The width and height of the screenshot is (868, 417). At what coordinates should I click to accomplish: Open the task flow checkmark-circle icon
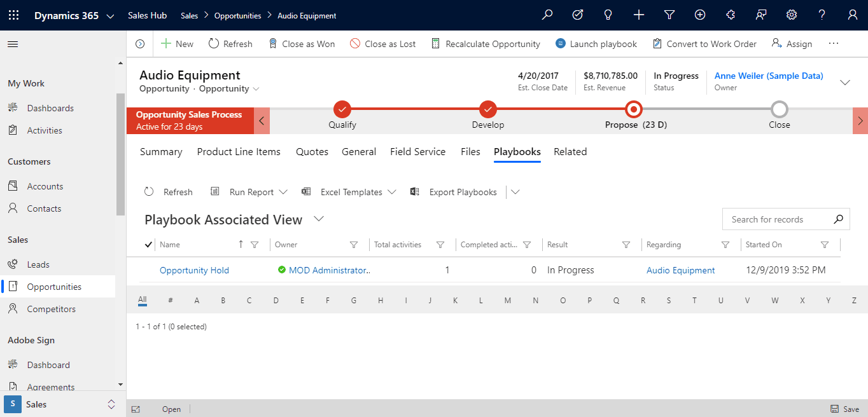tap(578, 15)
